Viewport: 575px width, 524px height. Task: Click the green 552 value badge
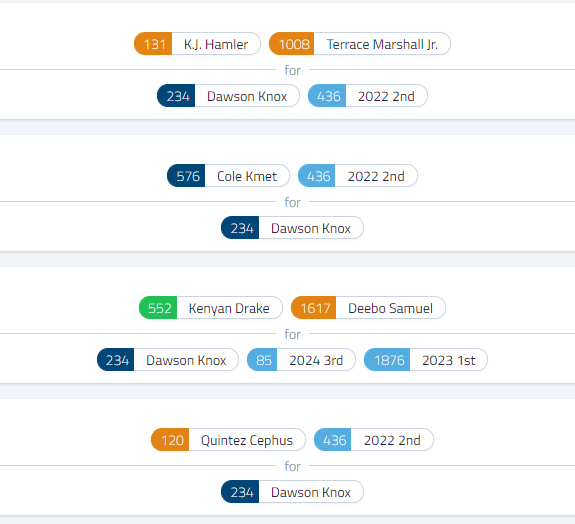click(x=158, y=308)
